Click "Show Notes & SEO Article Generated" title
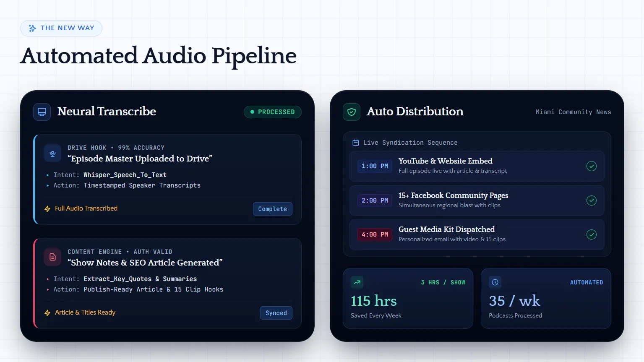Screen dimensions: 644x362 145,263
